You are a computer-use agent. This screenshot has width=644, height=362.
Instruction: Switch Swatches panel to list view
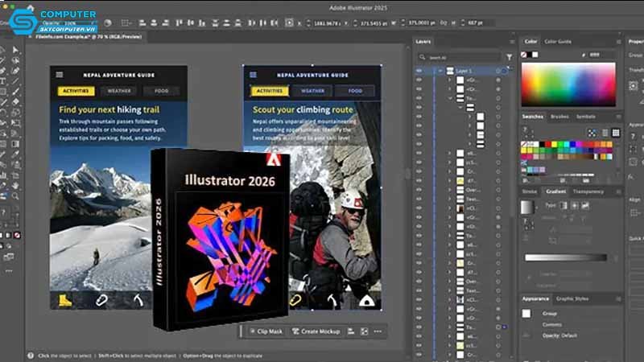(x=605, y=133)
